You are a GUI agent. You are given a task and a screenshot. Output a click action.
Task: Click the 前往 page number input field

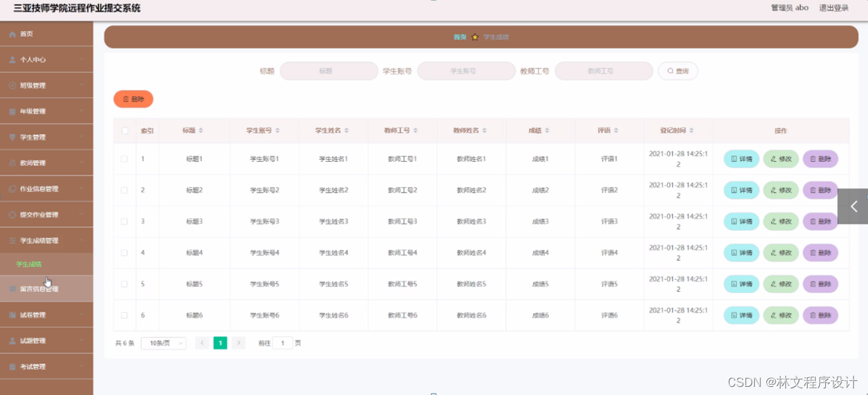(x=283, y=343)
